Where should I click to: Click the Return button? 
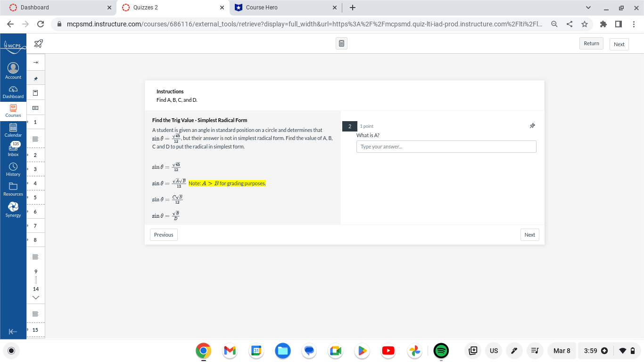(x=591, y=43)
